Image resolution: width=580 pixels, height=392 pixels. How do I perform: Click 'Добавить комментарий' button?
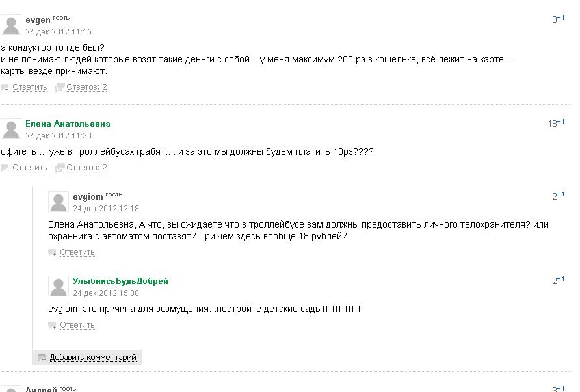pos(93,358)
